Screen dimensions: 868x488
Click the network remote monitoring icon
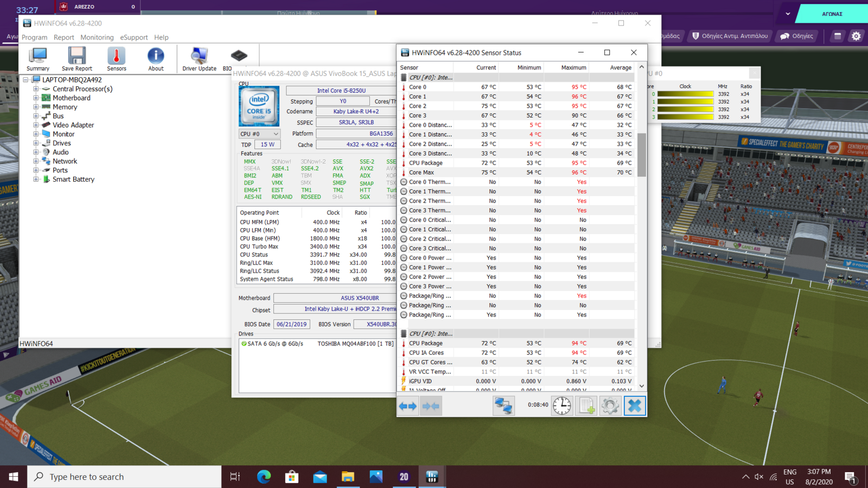pos(503,406)
